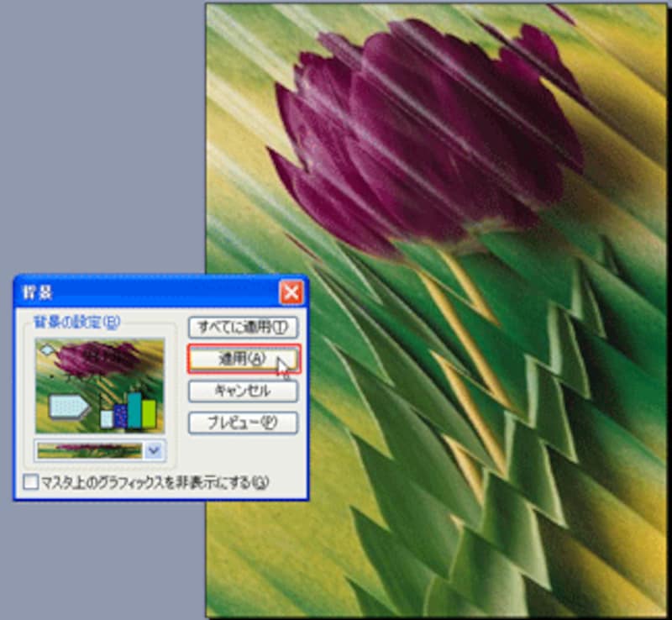672x620 pixels.
Task: Click the 適用 (Apply) button
Action: pyautogui.click(x=243, y=358)
